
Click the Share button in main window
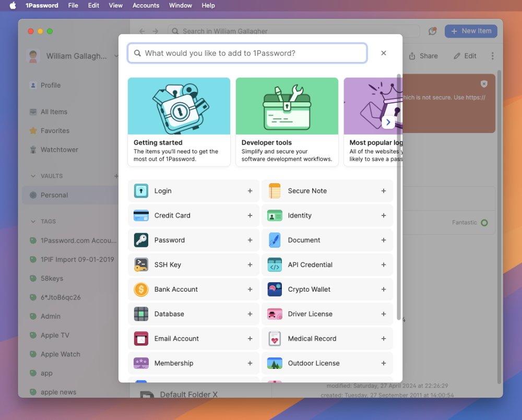tap(423, 56)
